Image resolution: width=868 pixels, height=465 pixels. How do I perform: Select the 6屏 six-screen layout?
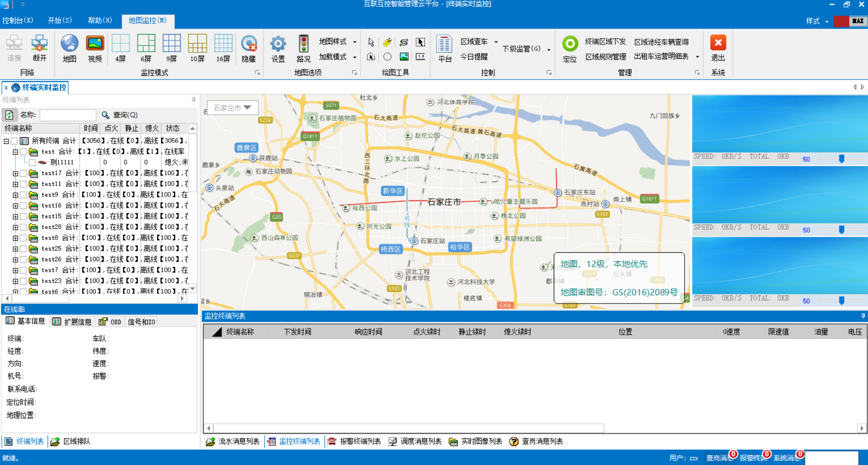[x=146, y=48]
